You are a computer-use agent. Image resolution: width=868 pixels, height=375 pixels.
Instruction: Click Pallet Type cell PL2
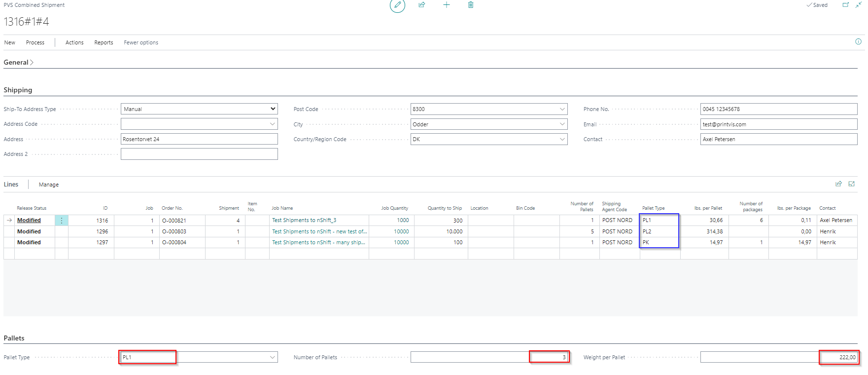pos(660,231)
